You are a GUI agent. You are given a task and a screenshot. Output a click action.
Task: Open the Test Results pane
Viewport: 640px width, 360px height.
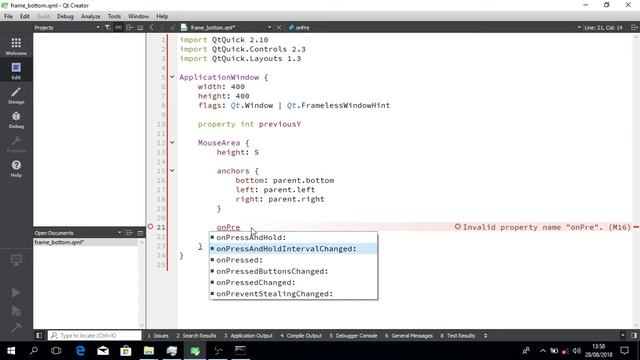pyautogui.click(x=458, y=336)
